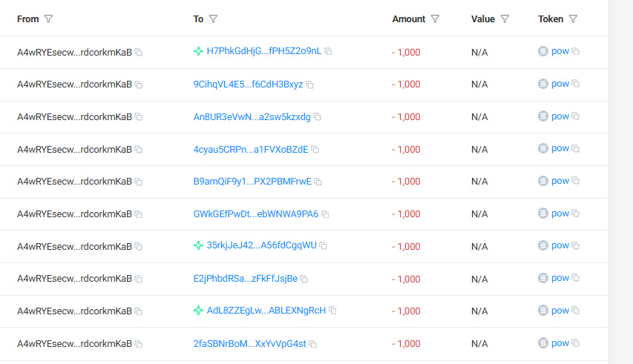Open address 2faSBNrBoM...XxYvVpG4st
The height and width of the screenshot is (364, 633).
tap(250, 343)
